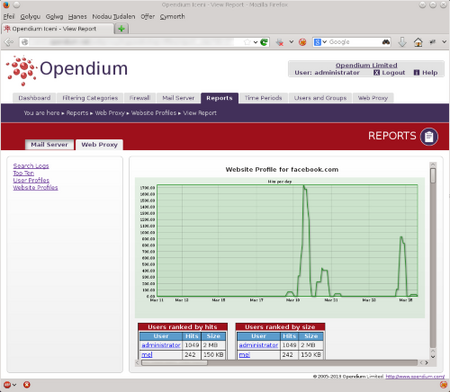The width and height of the screenshot is (450, 392).
Task: Click the Opendium Limited link
Action: 366,65
